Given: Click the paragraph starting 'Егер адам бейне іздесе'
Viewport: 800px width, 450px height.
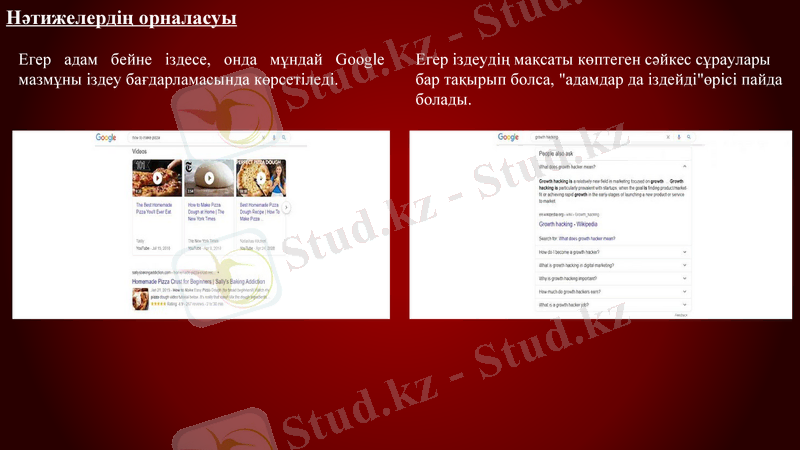Looking at the screenshot, I should (x=201, y=69).
